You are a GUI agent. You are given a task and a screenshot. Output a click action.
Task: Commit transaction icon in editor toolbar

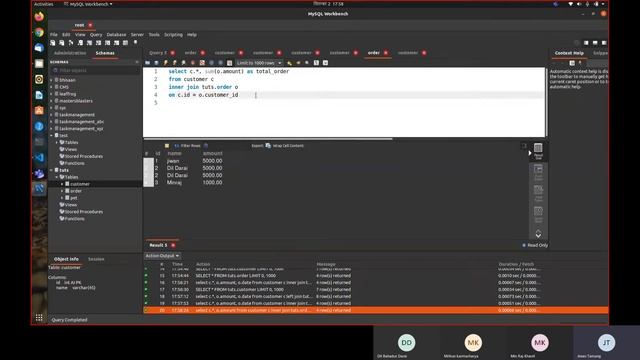(x=211, y=63)
